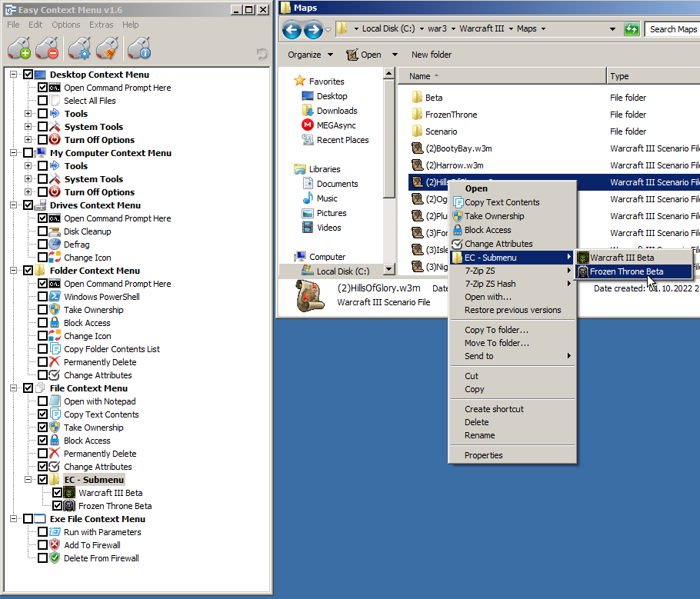Tick the Windows PowerShell checkbox

pyautogui.click(x=43, y=296)
